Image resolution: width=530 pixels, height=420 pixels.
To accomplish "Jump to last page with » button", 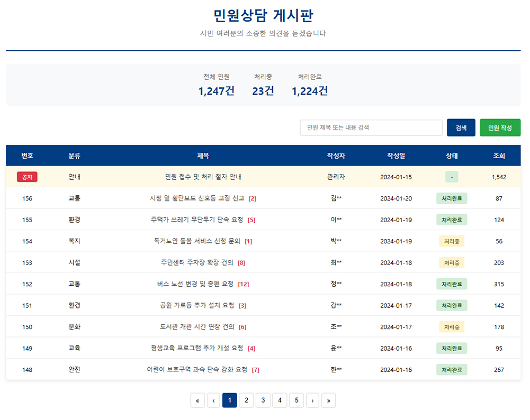I will 328,400.
